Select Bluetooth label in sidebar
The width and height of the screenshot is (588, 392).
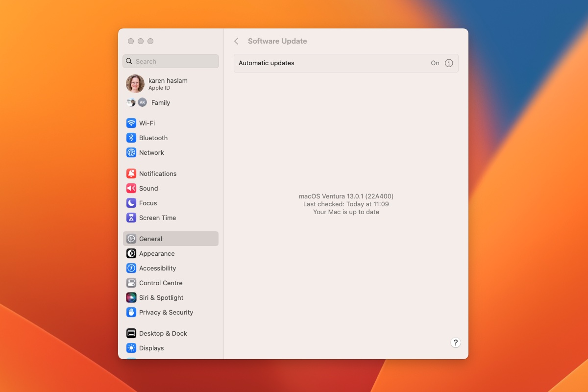[153, 138]
